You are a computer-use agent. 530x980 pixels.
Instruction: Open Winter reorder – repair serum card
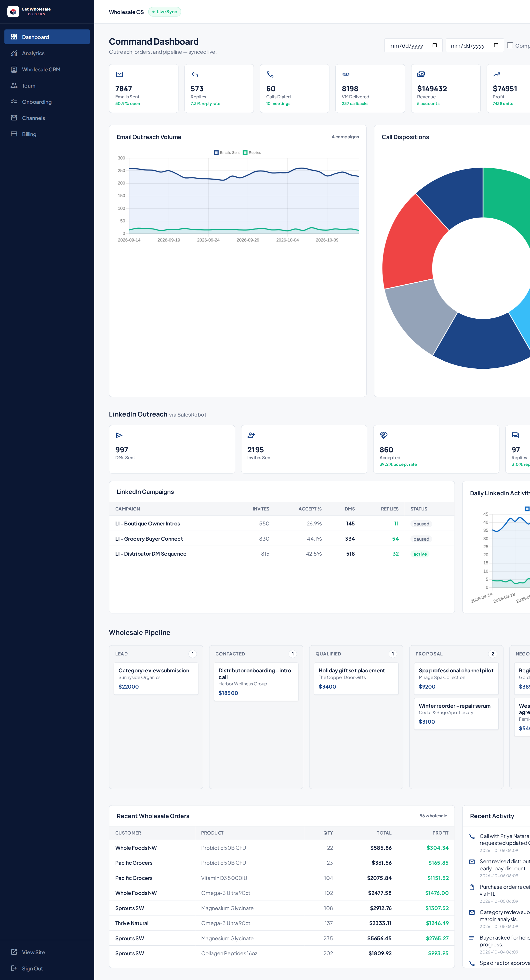click(x=456, y=714)
